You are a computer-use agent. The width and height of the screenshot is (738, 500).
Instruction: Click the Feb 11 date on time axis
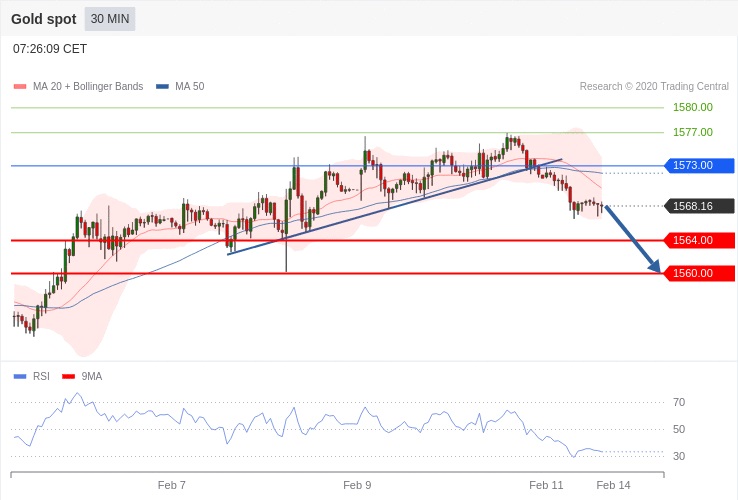tap(546, 485)
